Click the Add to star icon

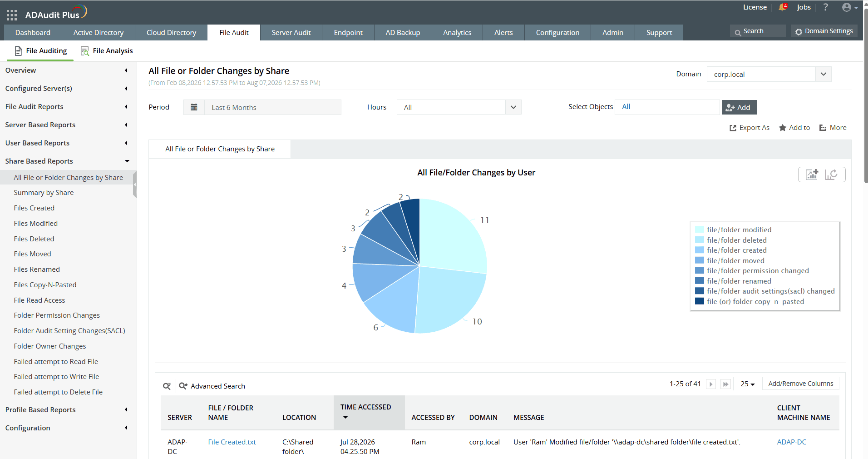pos(783,128)
